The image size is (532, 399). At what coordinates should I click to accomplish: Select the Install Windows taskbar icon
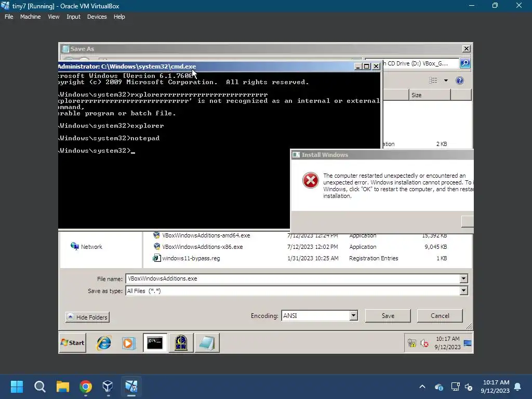pyautogui.click(x=181, y=343)
